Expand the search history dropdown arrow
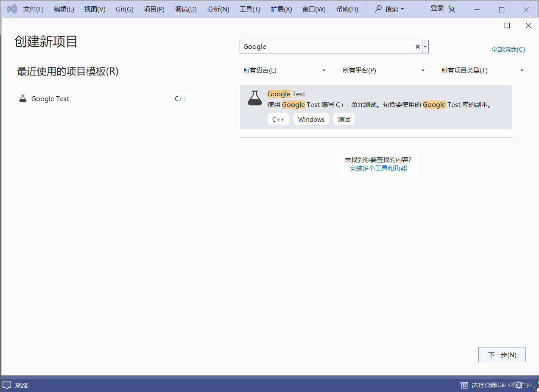The width and height of the screenshot is (539, 392). click(425, 47)
